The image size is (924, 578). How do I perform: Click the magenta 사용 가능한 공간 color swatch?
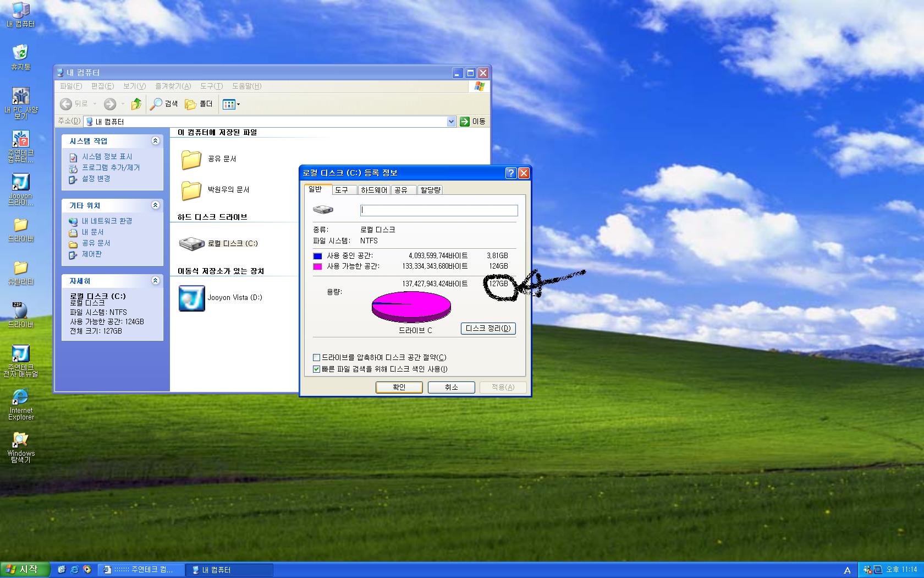317,266
